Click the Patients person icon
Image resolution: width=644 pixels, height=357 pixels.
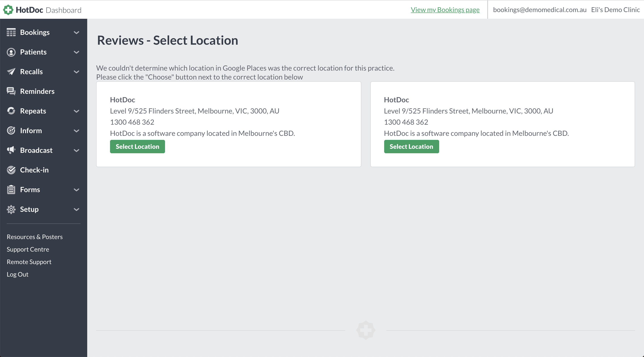[x=11, y=52]
